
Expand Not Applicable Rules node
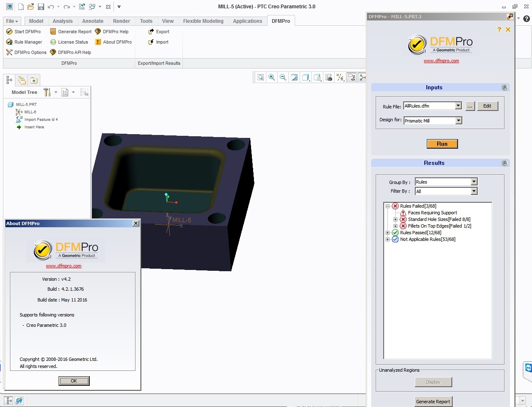pyautogui.click(x=387, y=239)
